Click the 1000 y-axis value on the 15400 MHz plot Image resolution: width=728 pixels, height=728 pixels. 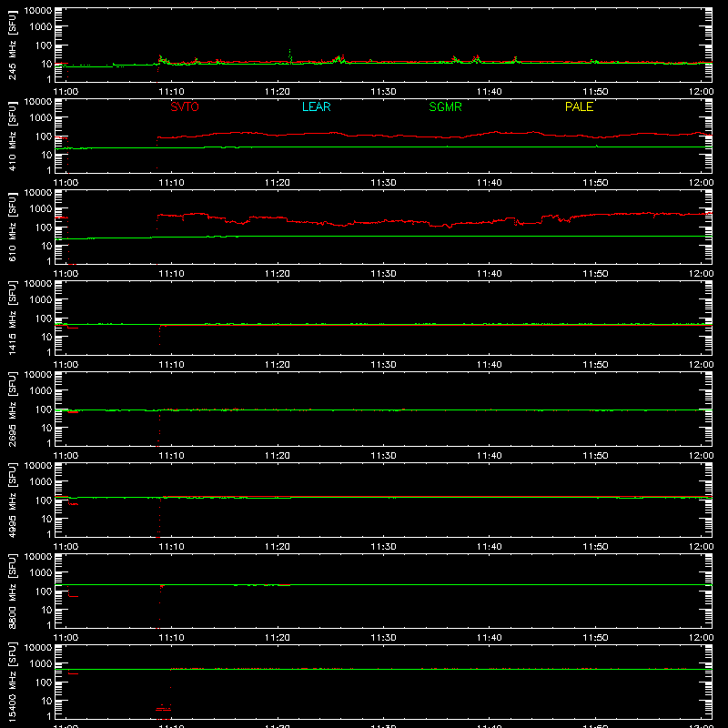pos(41,664)
